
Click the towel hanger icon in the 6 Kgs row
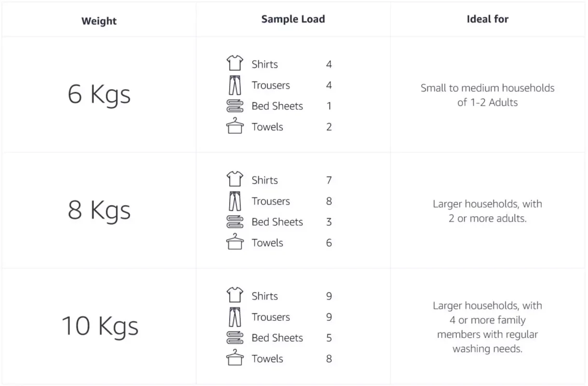pos(235,126)
